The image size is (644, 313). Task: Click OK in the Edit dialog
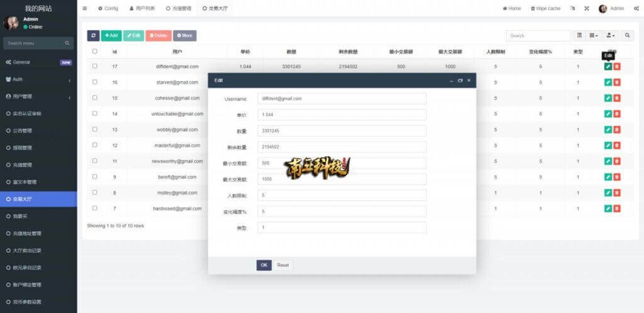(x=264, y=265)
